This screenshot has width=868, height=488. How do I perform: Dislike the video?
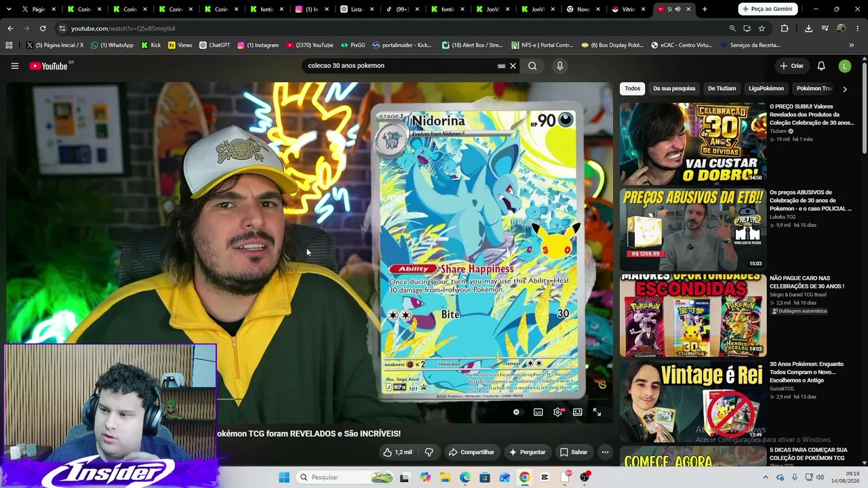pyautogui.click(x=429, y=452)
